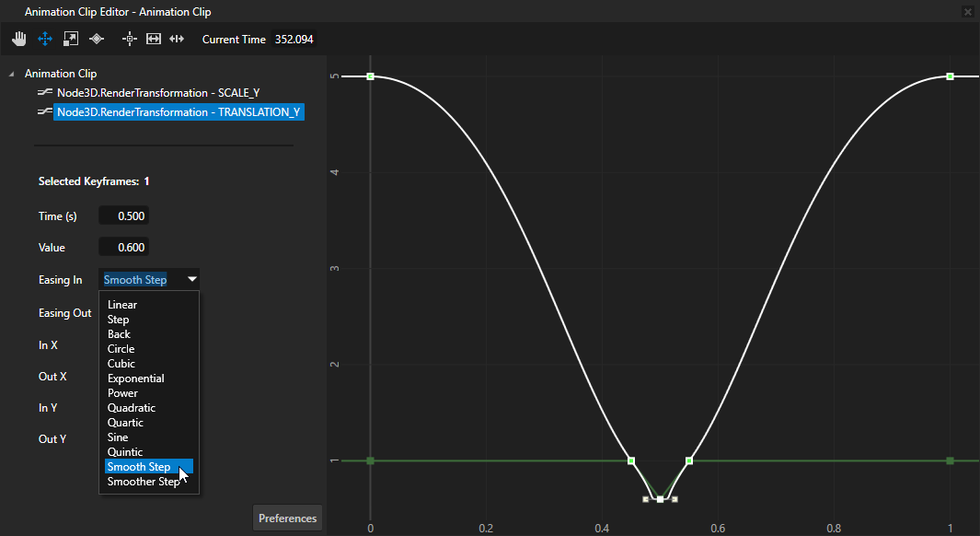Select the Scale keyframes tool
Viewport: 980px width, 536px height.
coord(70,39)
